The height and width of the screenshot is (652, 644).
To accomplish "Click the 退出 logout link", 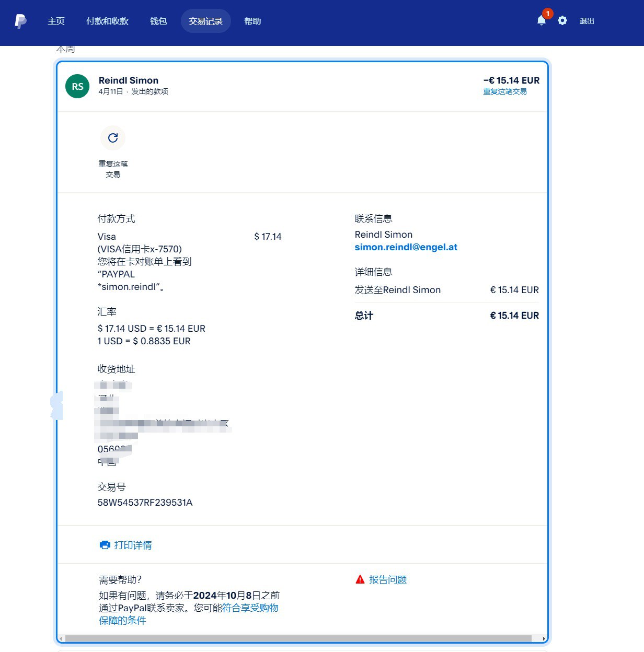I will click(586, 21).
